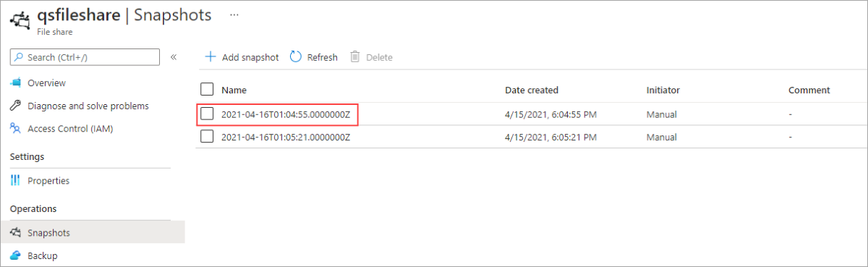Click the Initiator column header
This screenshot has height=267, width=868.
click(663, 90)
